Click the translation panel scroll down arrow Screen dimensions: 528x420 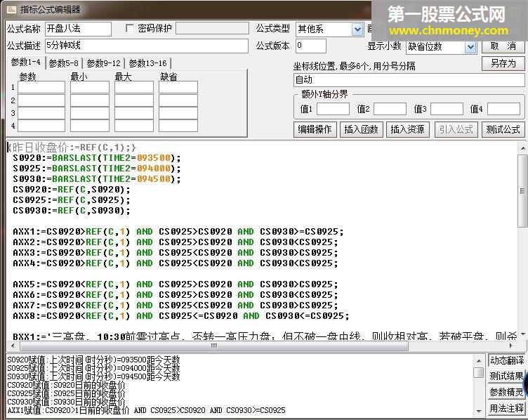tap(479, 411)
